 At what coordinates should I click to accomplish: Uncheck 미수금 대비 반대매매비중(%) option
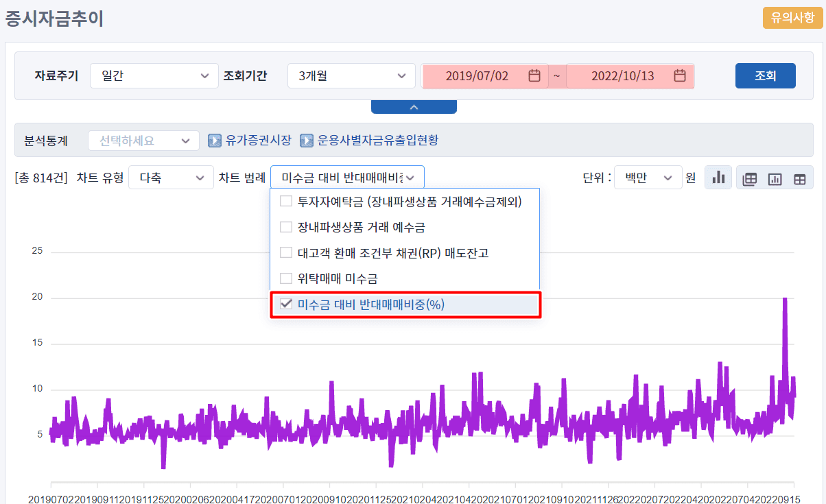[x=286, y=304]
